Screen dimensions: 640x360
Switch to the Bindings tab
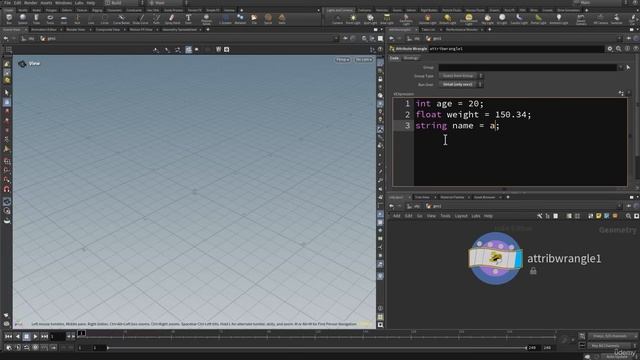(x=411, y=58)
